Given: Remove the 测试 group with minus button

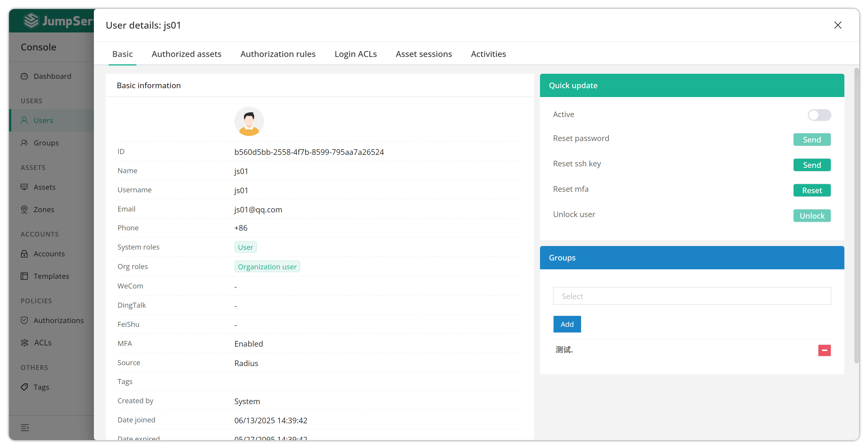Looking at the screenshot, I should [x=824, y=350].
